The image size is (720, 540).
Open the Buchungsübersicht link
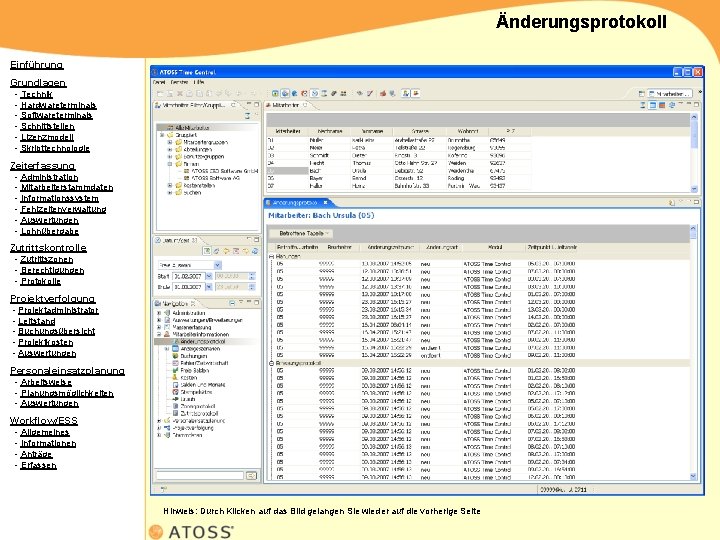pos(56,331)
